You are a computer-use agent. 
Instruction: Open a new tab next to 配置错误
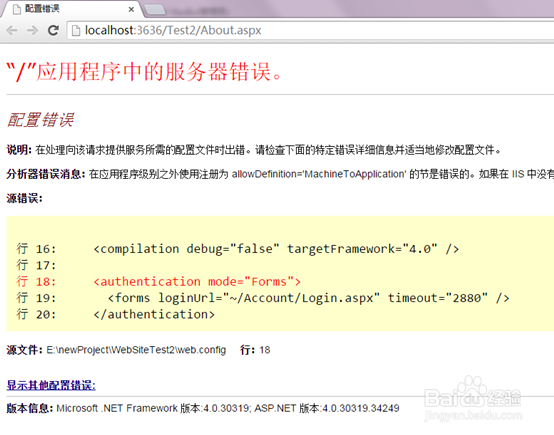(x=155, y=10)
